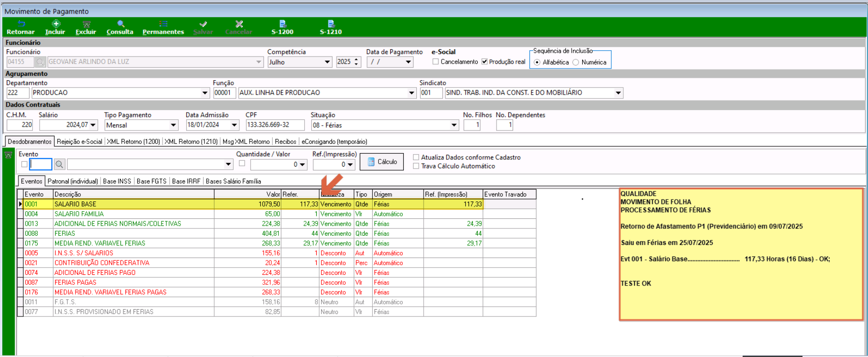Open the Bases Salário Família sub-tab
The image size is (868, 357).
[233, 181]
